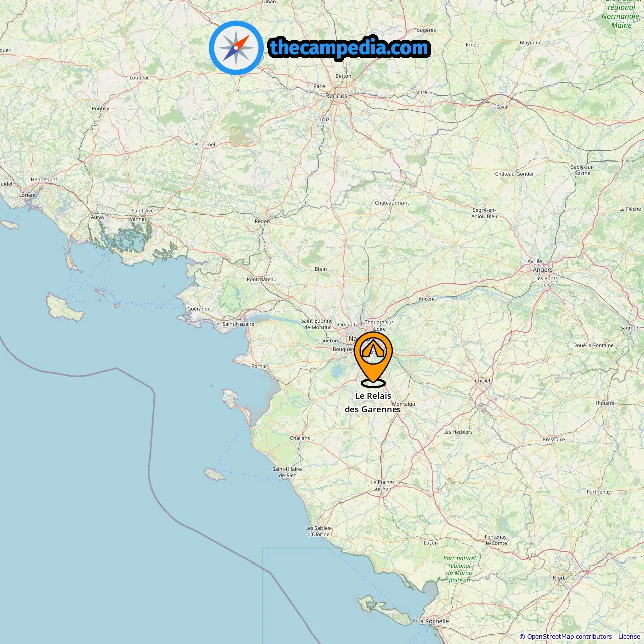The height and width of the screenshot is (644, 644).
Task: Click the blue compass logo icon
Action: tap(236, 48)
